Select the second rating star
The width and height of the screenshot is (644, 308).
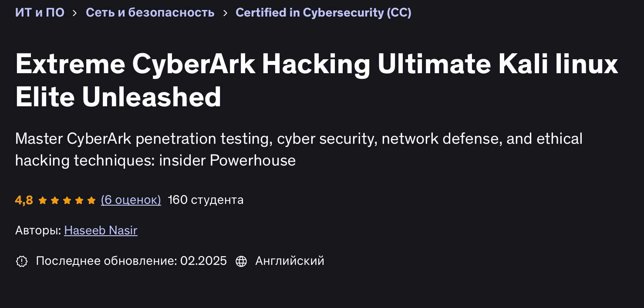coord(55,200)
